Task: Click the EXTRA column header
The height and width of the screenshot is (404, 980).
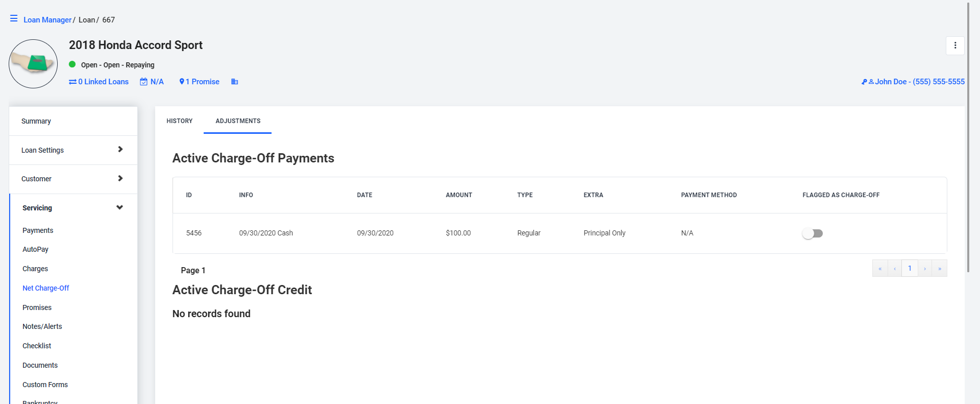Action: click(593, 195)
